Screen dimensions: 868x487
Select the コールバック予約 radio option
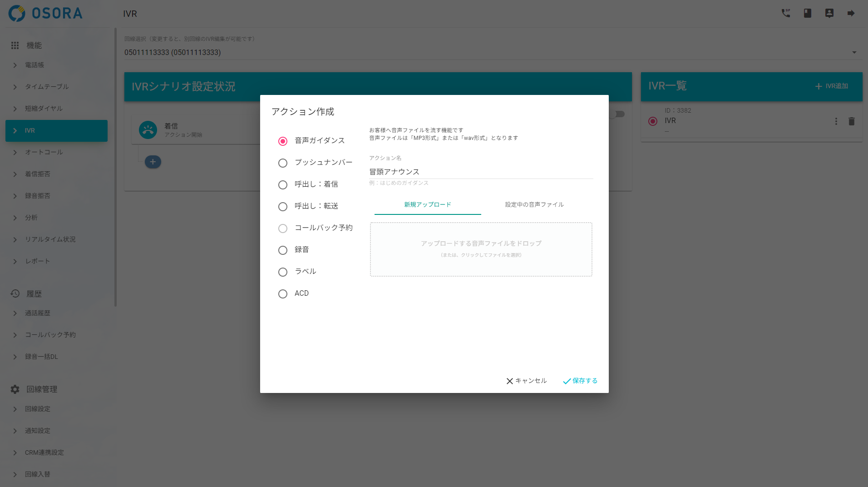(x=283, y=229)
